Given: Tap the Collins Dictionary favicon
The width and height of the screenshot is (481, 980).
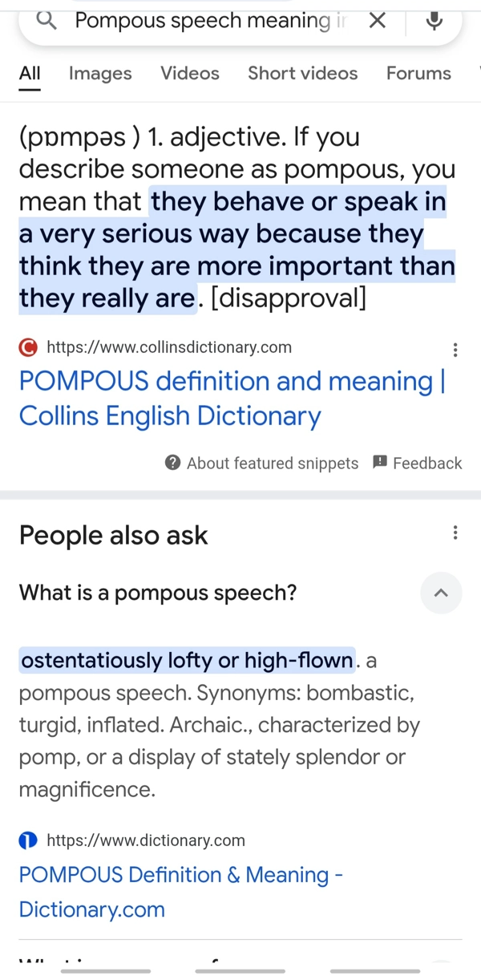Looking at the screenshot, I should point(28,347).
